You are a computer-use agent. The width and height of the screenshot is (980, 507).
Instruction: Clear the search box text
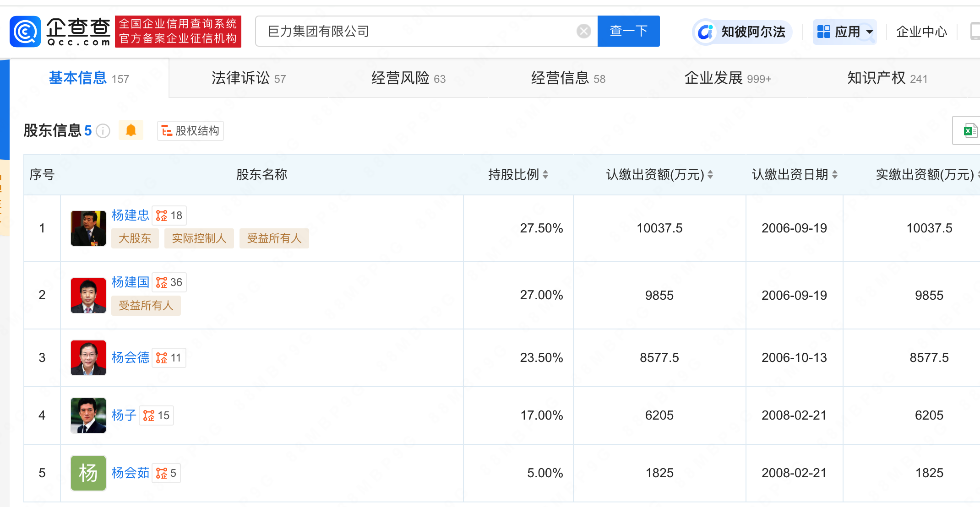(583, 31)
